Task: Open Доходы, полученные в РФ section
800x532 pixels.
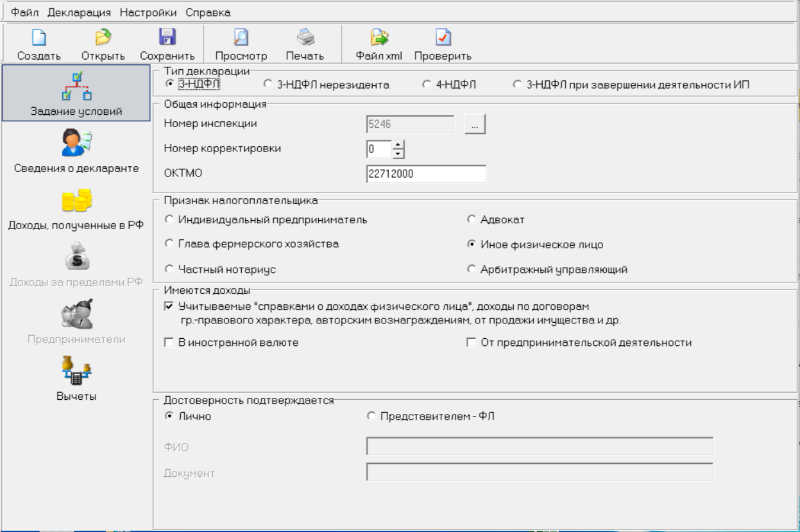Action: (77, 209)
